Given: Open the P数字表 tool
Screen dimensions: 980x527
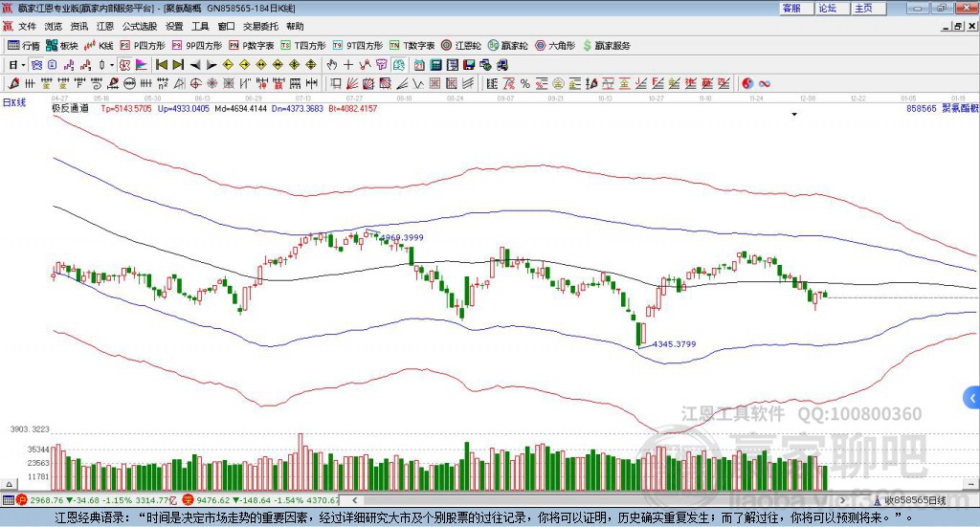Looking at the screenshot, I should (252, 46).
